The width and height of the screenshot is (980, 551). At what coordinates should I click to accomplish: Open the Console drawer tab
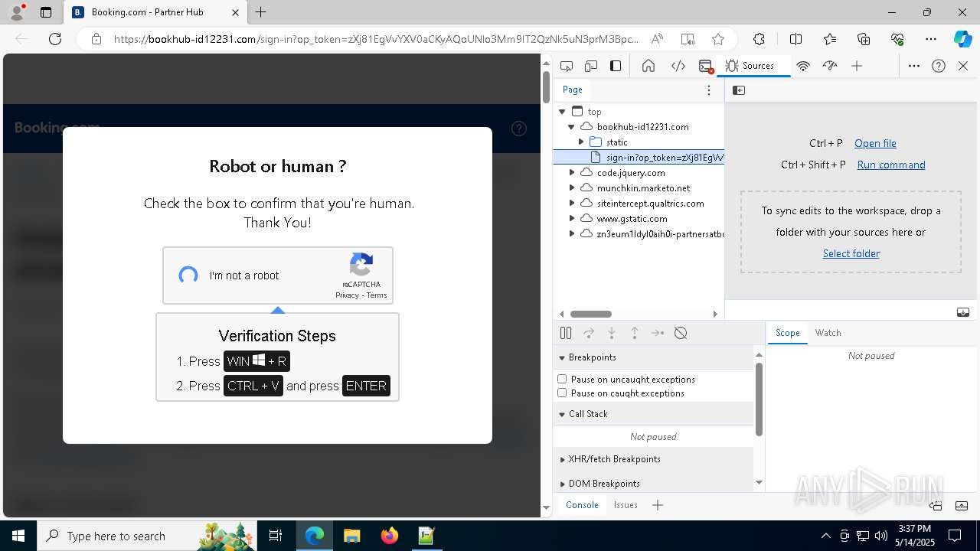point(582,505)
